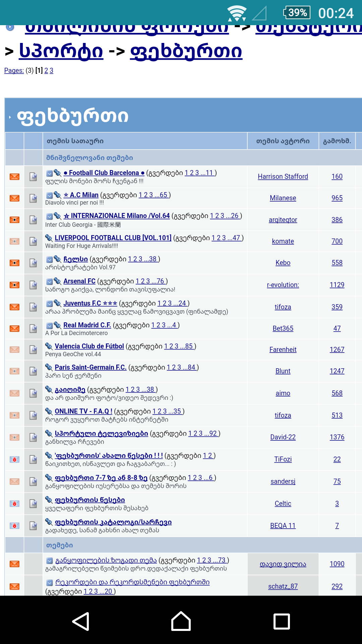View Farenheit author profile

click(x=283, y=350)
